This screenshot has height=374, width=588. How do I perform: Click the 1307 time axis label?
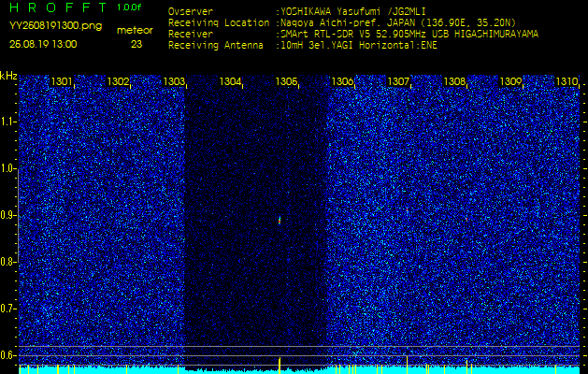pos(398,81)
